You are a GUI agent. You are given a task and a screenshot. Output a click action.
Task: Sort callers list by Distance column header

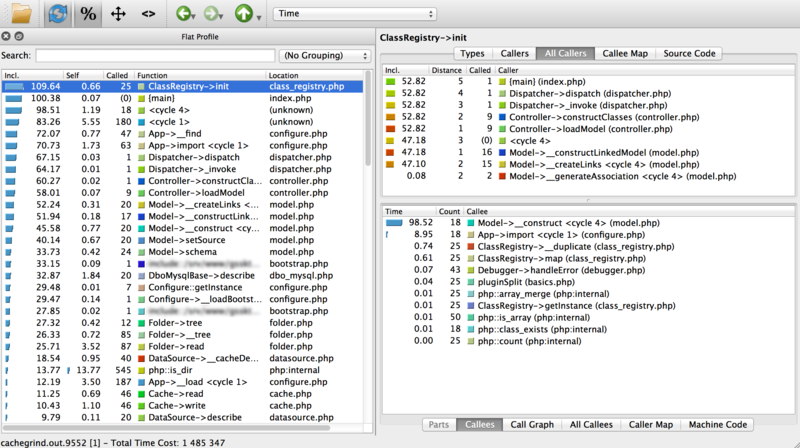click(446, 70)
